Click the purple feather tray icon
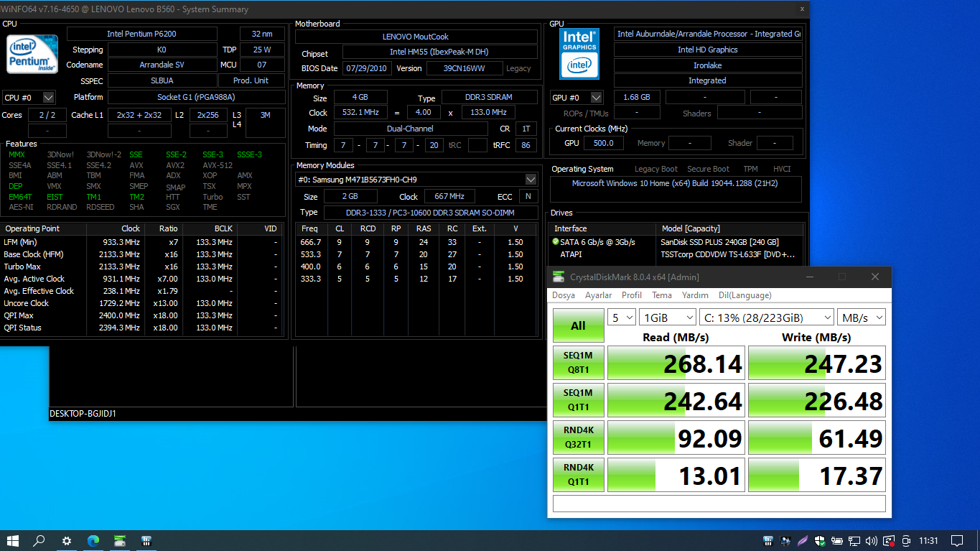 (803, 541)
